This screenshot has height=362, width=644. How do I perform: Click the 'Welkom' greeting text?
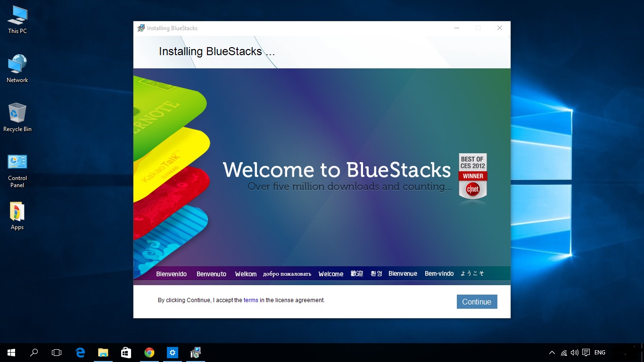[246, 274]
